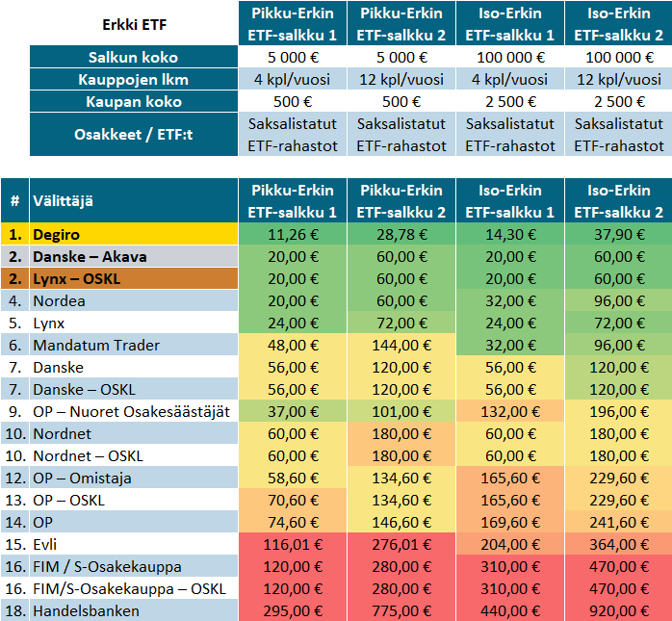This screenshot has height=621, width=672.
Task: Click the 'OP – OSKL' broker name
Action: (x=68, y=500)
